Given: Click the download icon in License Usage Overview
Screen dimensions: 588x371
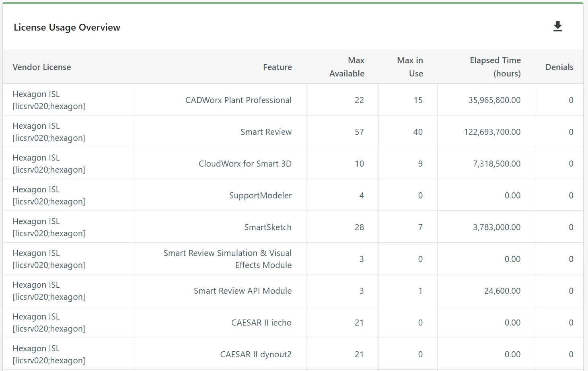Looking at the screenshot, I should [557, 27].
